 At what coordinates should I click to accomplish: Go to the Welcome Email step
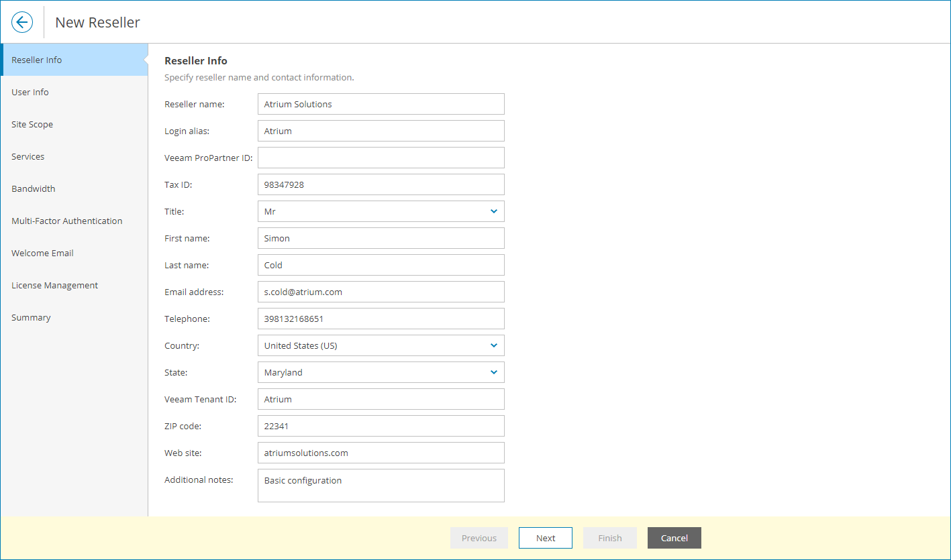[42, 253]
